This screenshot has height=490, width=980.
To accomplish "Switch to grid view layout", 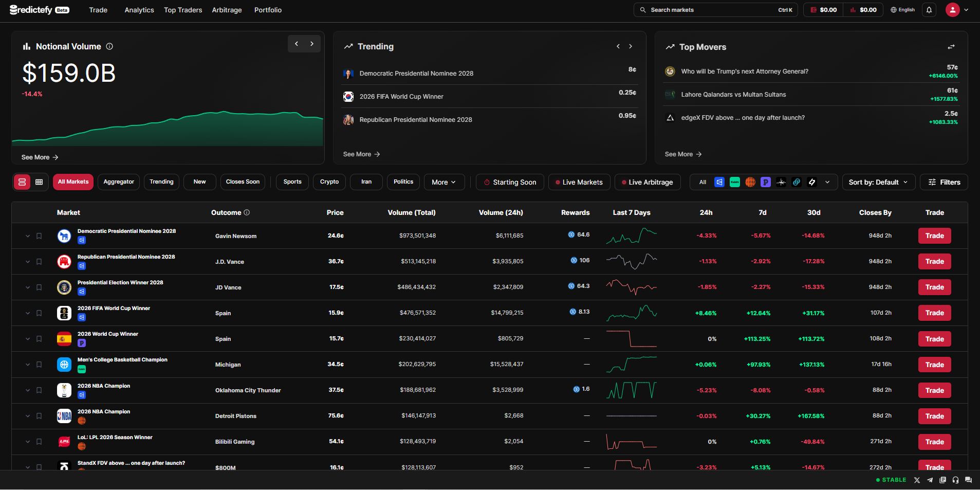I will point(39,182).
